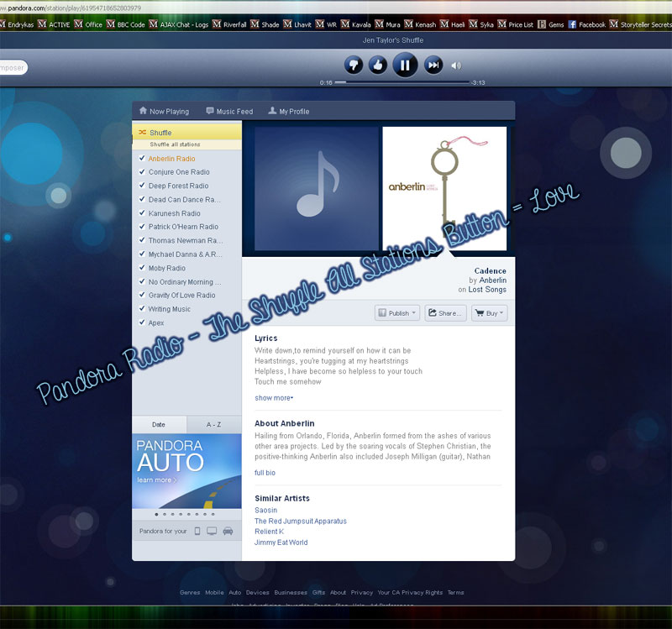The height and width of the screenshot is (629, 672).
Task: Click the thumbs down button
Action: tap(354, 66)
